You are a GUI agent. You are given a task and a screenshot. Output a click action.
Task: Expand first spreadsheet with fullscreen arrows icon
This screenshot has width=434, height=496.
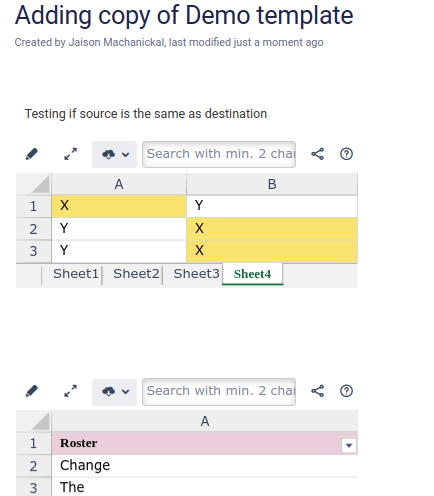coord(71,154)
